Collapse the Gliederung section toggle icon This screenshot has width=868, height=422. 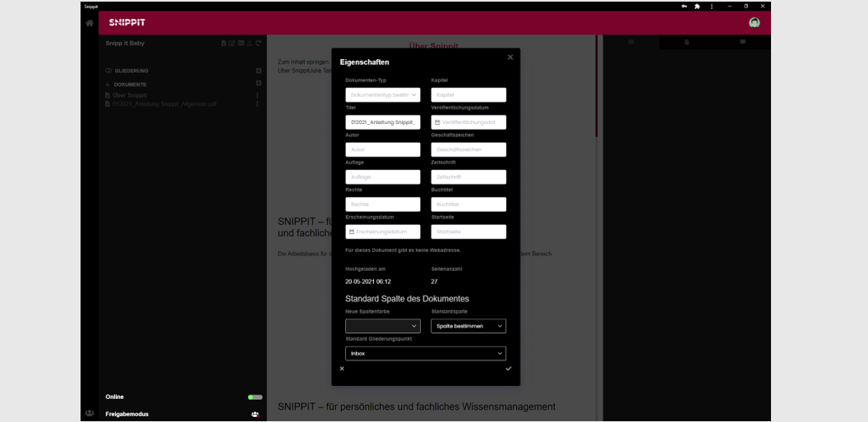[x=108, y=71]
